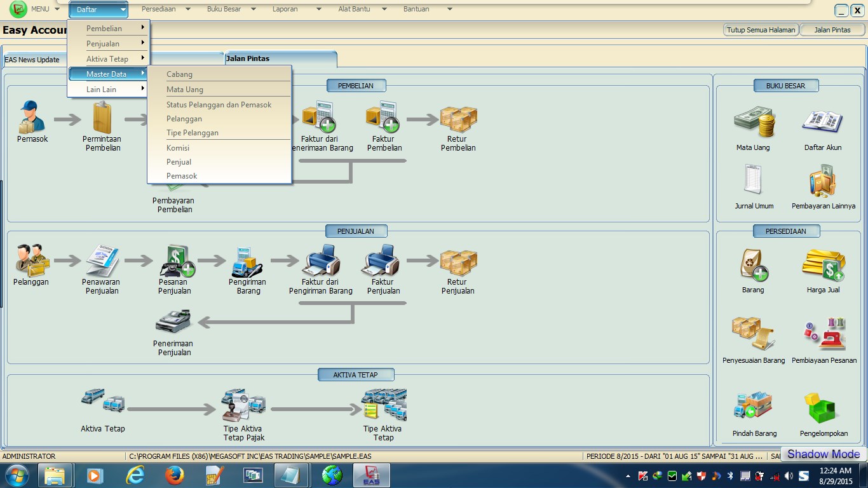Open the Pemasok supplier icon
868x488 pixels.
pyautogui.click(x=32, y=117)
